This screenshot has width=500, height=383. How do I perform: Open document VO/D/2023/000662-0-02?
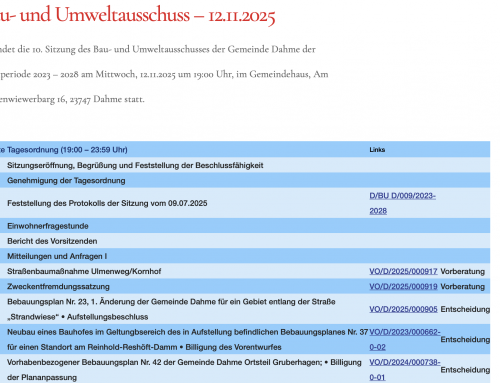(405, 339)
